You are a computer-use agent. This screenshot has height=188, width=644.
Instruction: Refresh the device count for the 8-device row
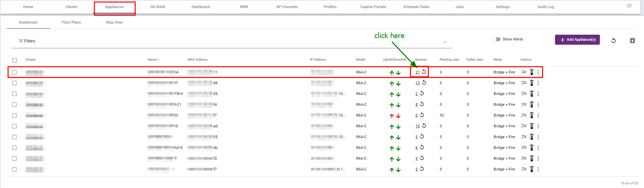coord(422,104)
